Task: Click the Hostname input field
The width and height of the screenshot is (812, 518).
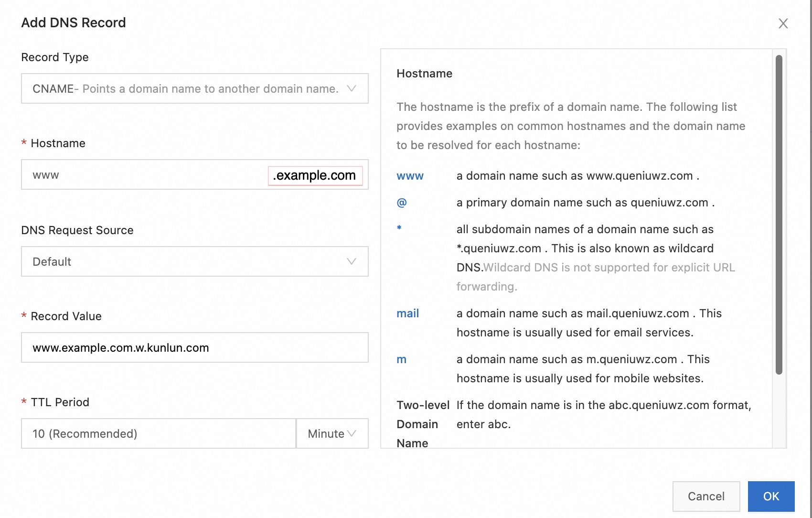Action: point(143,175)
